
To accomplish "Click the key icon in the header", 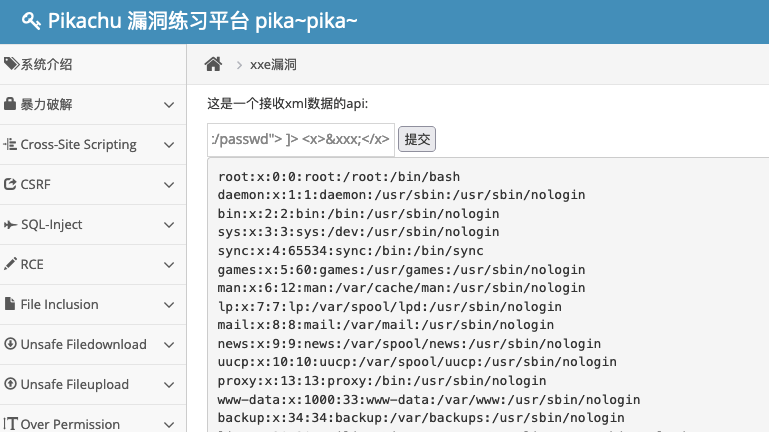I will [31, 21].
